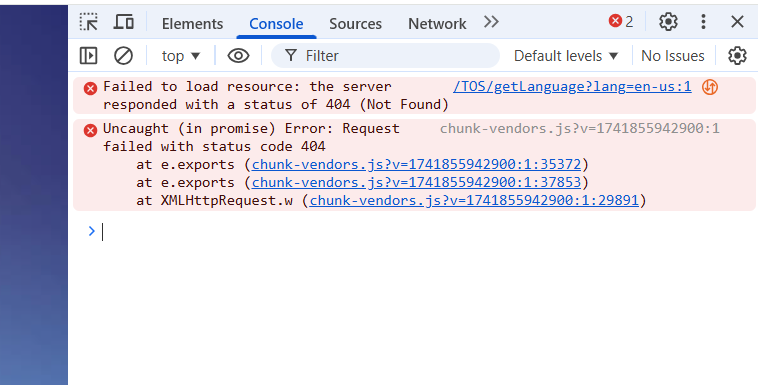Screen dimensions: 758x385
Task: Open DevTools settings gear in top bar
Action: point(668,22)
